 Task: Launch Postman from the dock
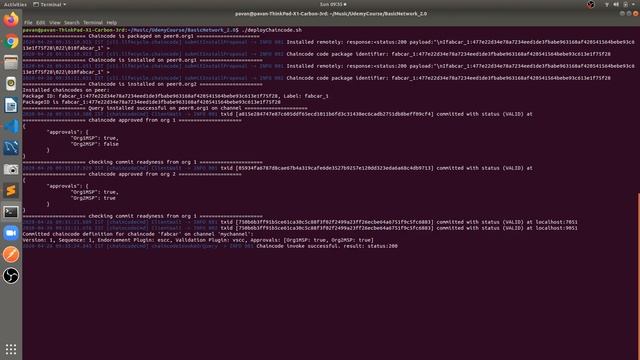pos(11,254)
